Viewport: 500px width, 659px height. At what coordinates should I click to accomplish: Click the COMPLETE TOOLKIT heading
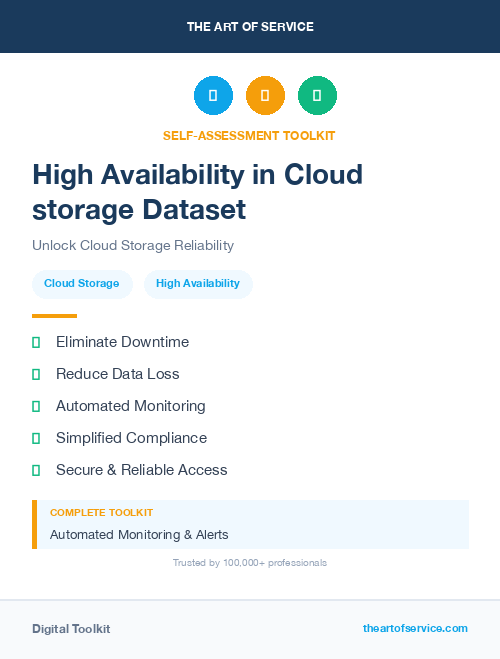point(101,513)
